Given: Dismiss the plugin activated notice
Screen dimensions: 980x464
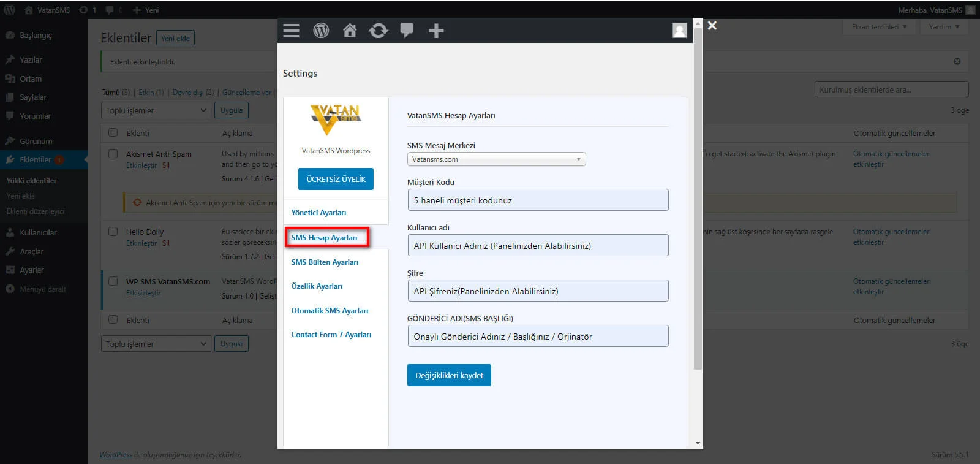Looking at the screenshot, I should 957,61.
